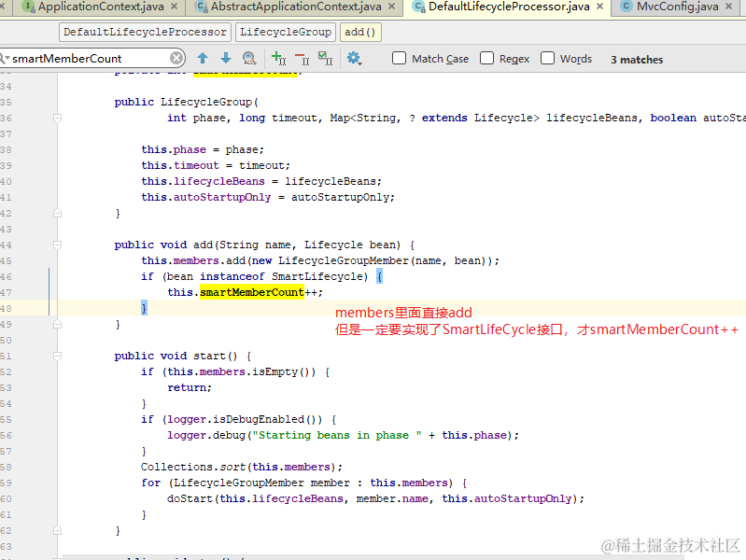Open MvcConfig.java tab
The height and width of the screenshot is (560, 746).
(677, 7)
